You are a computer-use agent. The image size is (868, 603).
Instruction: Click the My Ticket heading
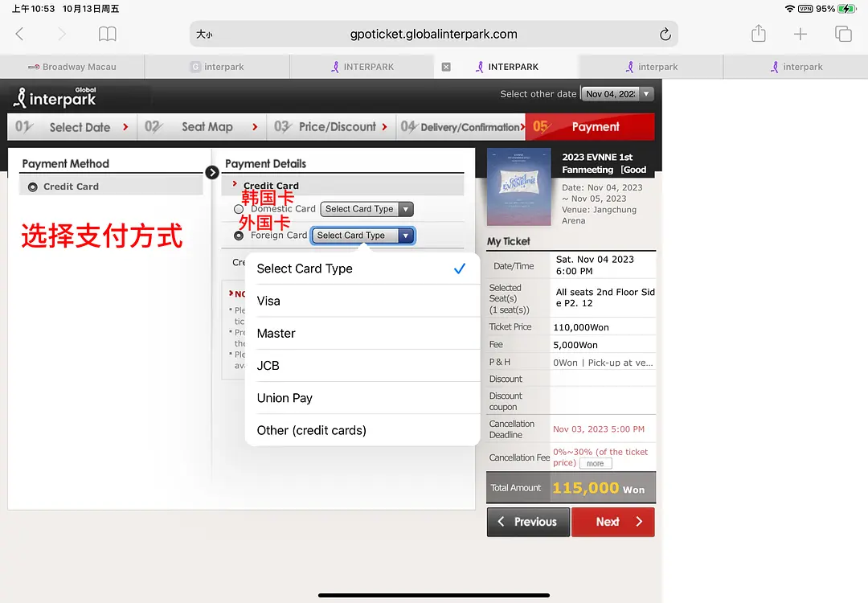[508, 241]
